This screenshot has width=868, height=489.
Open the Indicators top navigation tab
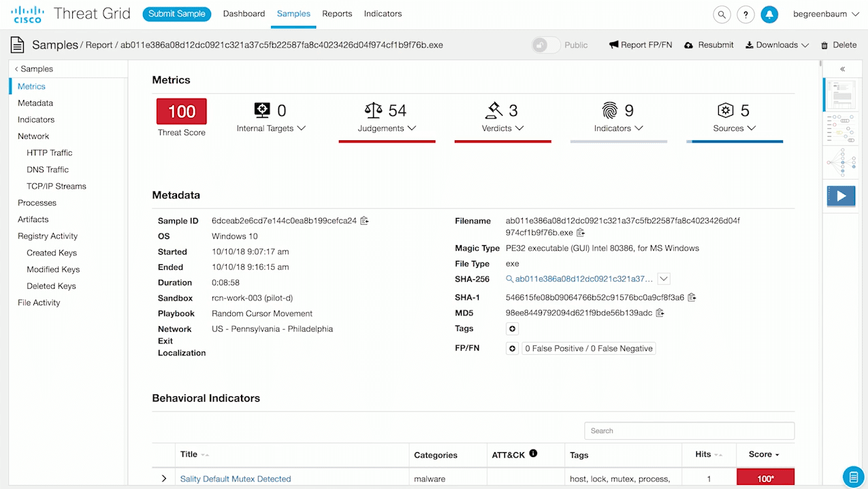[x=383, y=14]
